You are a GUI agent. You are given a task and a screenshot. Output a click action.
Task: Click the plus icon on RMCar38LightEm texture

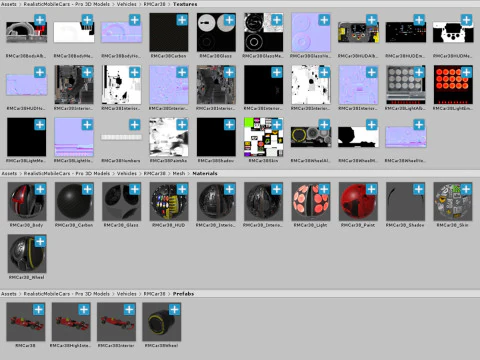pyautogui.click(x=466, y=72)
